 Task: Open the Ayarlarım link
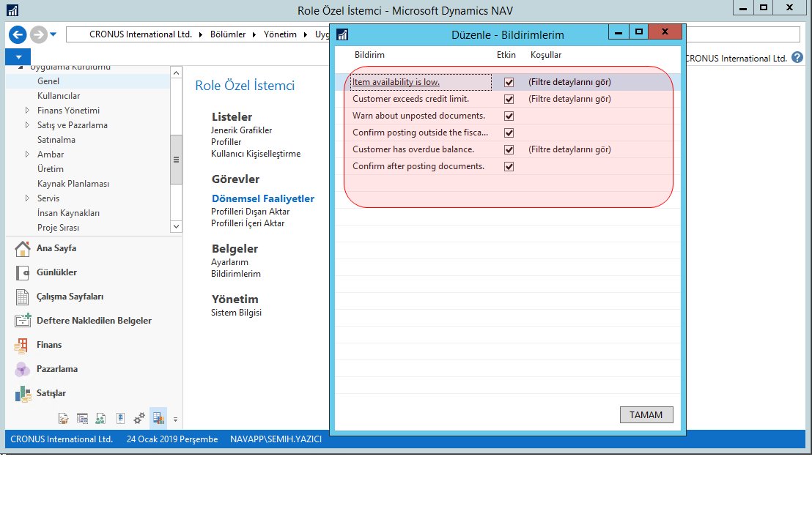point(229,262)
